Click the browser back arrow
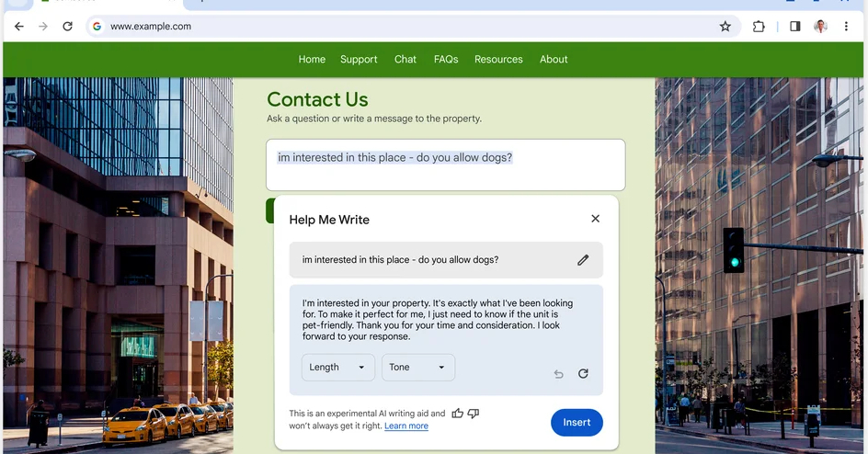Image resolution: width=868 pixels, height=454 pixels. coord(19,26)
